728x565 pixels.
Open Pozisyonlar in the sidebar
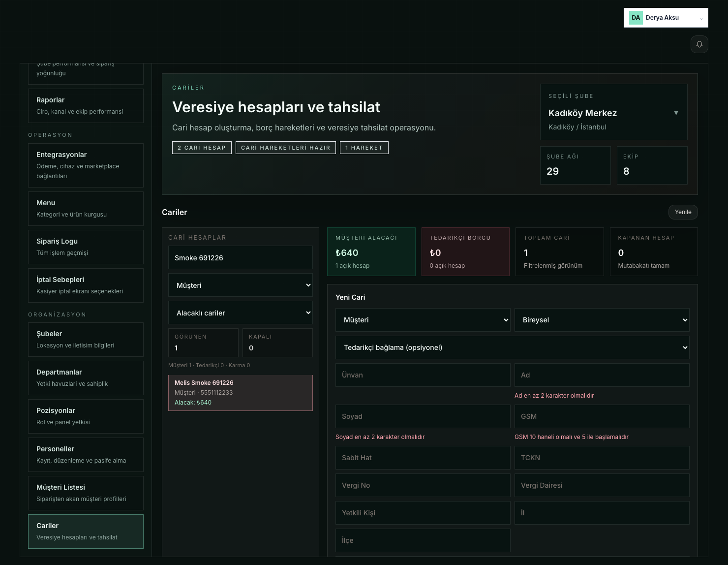tap(86, 416)
